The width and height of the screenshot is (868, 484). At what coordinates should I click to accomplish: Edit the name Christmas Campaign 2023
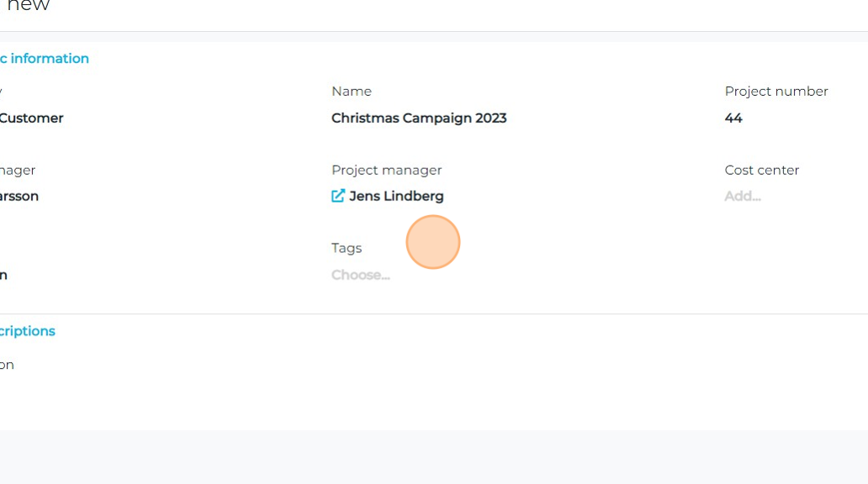419,118
